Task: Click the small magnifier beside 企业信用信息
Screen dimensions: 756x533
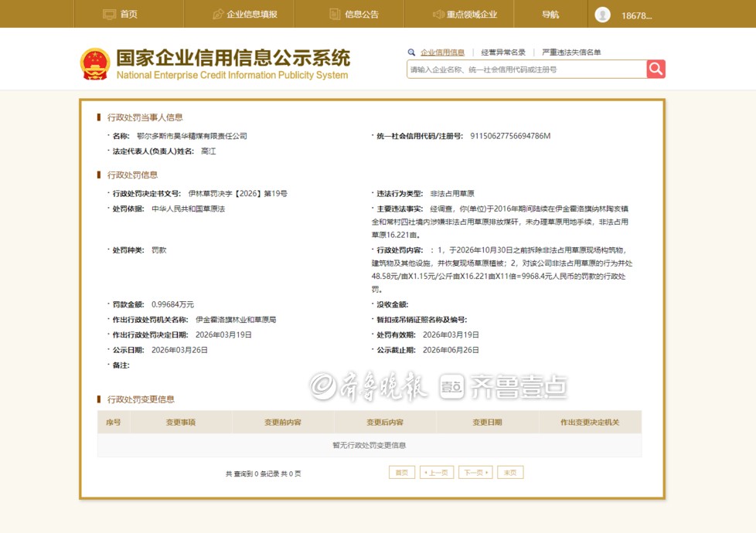Action: tap(412, 53)
